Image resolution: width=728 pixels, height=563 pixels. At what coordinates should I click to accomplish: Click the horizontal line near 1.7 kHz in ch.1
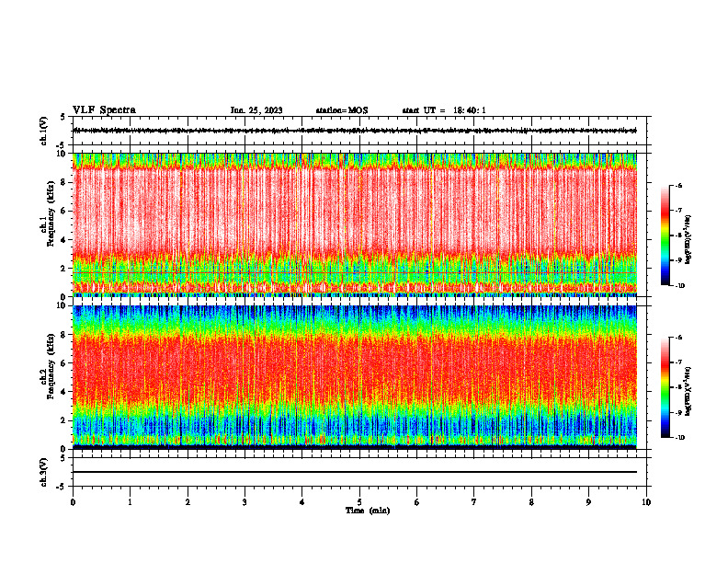355,272
